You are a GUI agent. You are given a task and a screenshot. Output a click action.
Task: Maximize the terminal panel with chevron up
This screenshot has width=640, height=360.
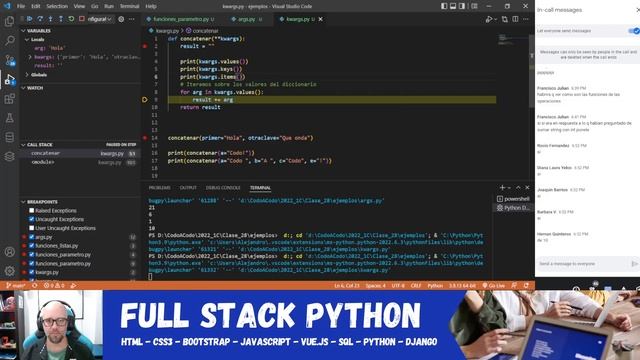pyautogui.click(x=518, y=187)
